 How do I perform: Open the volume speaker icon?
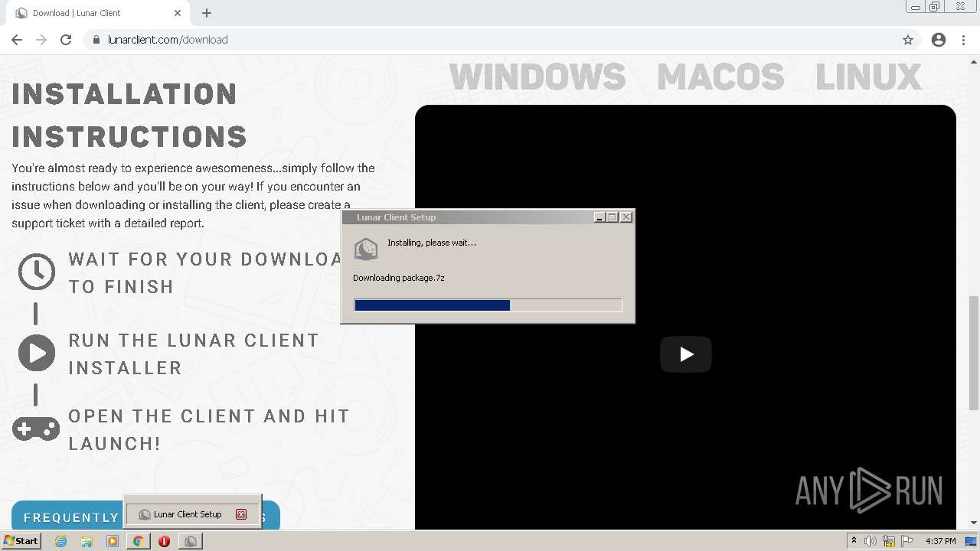coord(871,541)
